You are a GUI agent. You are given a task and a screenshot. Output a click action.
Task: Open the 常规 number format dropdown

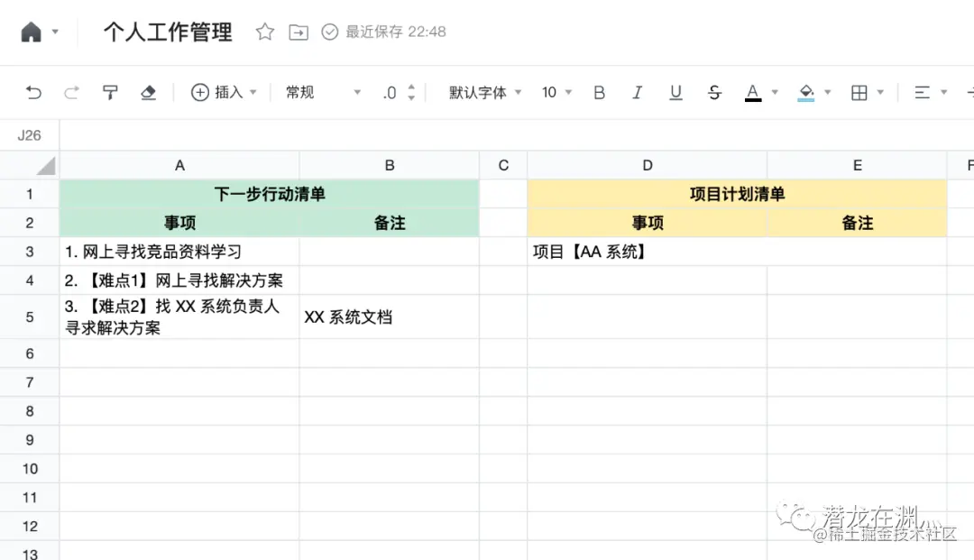click(x=311, y=92)
